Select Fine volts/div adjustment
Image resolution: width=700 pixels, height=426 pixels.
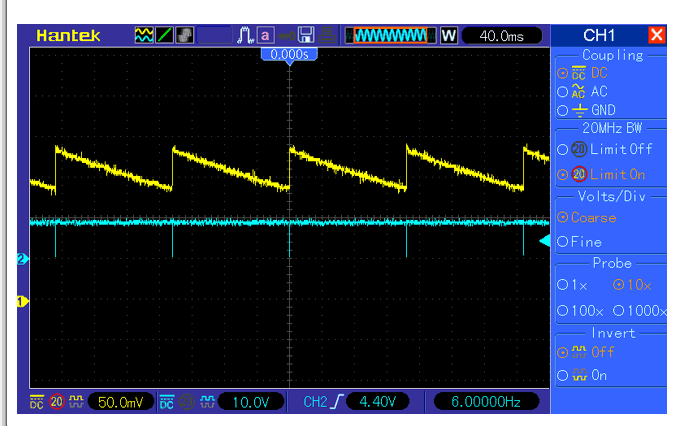point(580,242)
